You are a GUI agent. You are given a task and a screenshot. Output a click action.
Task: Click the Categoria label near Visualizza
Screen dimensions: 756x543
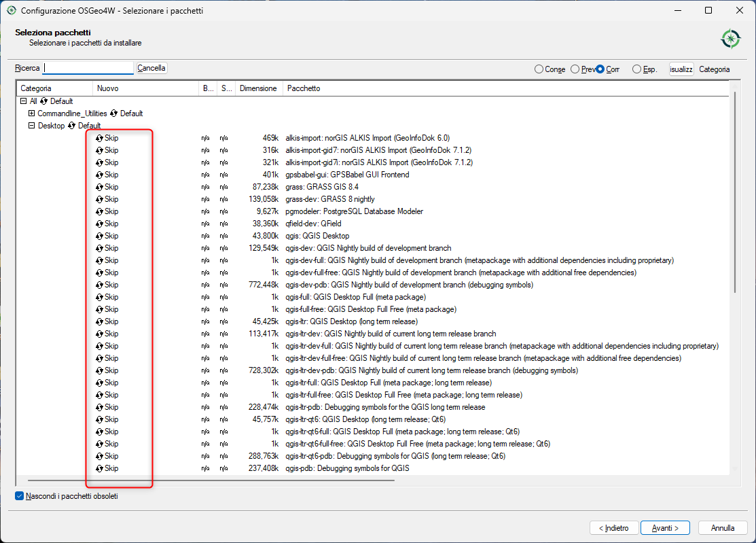pyautogui.click(x=714, y=69)
